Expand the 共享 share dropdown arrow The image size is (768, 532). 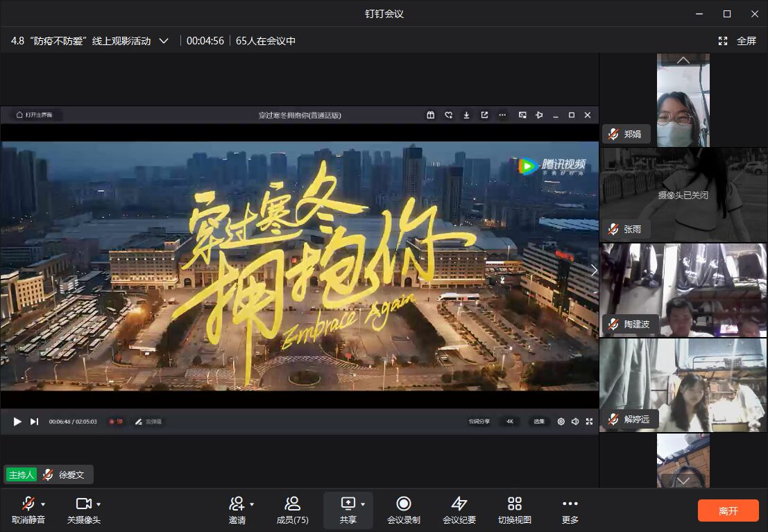[x=363, y=504]
